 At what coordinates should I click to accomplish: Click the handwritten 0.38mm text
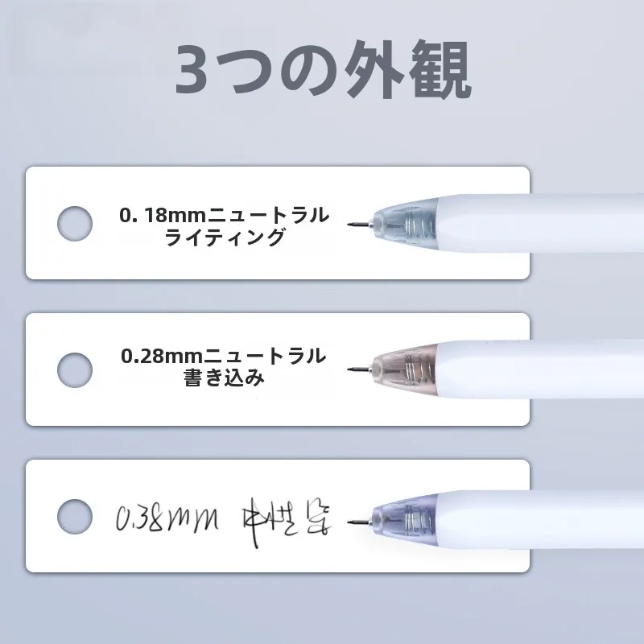[x=167, y=518]
